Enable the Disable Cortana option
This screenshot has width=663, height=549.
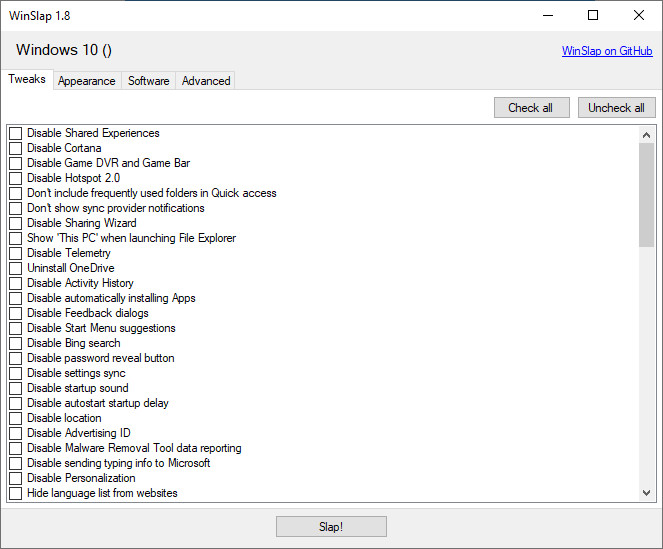(16, 148)
